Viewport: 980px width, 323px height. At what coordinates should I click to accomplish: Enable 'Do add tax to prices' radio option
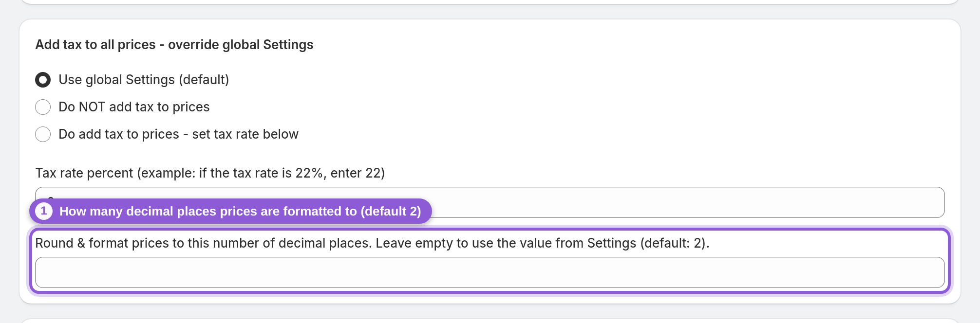pyautogui.click(x=43, y=134)
